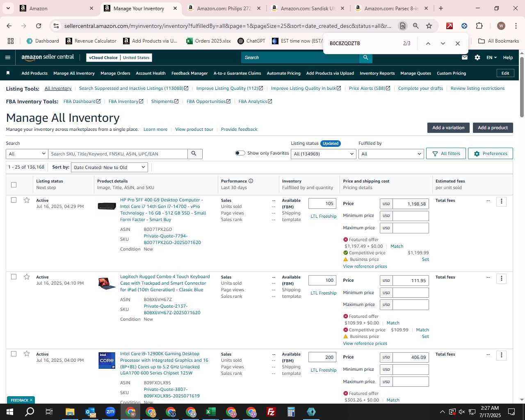The image size is (525, 420).
Task: Favorite the Logitech Rugged Combo listing star
Action: click(27, 277)
